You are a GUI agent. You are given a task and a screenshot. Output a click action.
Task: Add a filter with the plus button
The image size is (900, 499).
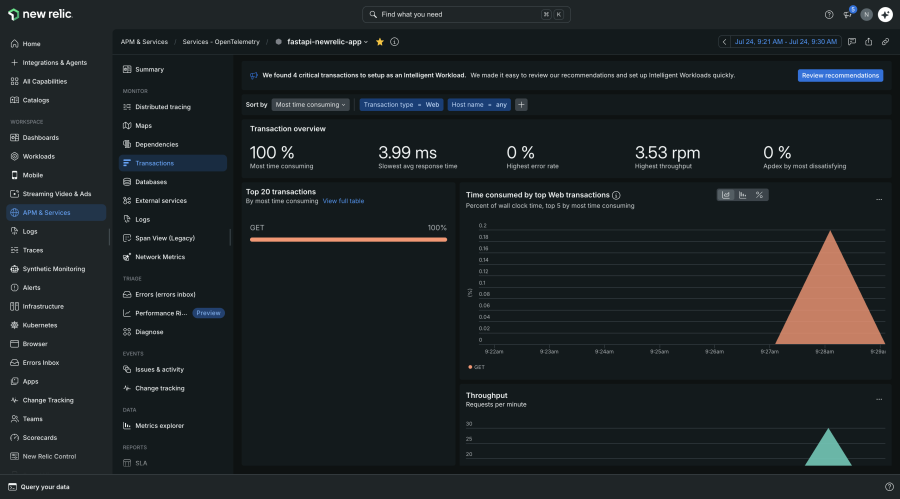point(521,105)
